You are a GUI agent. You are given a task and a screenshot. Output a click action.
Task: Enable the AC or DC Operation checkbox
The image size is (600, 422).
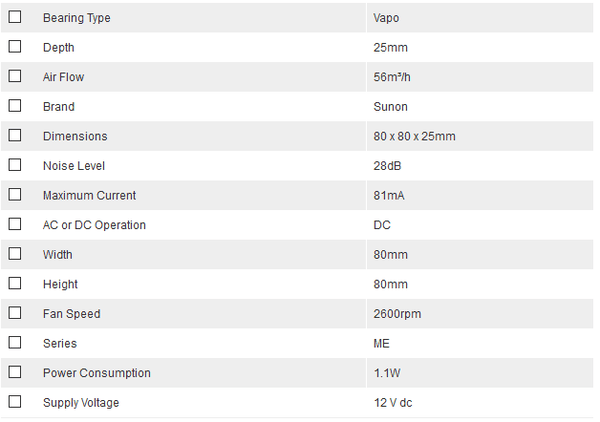click(15, 224)
